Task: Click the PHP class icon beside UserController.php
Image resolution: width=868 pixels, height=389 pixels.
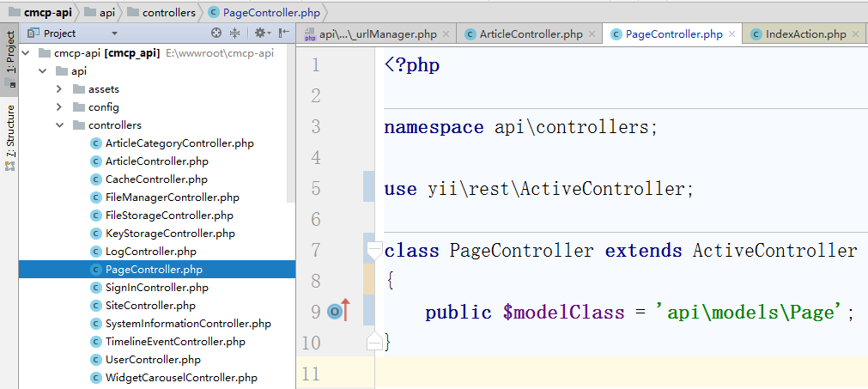Action: 96,360
